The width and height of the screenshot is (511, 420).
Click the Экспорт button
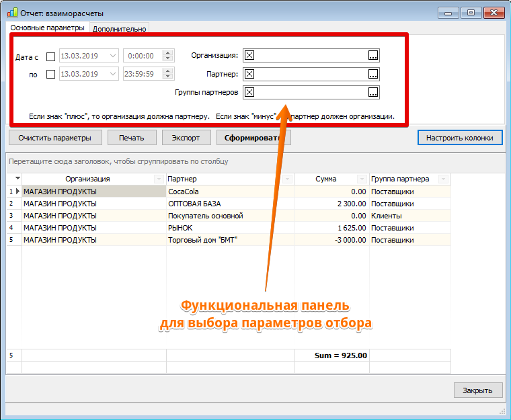point(186,138)
